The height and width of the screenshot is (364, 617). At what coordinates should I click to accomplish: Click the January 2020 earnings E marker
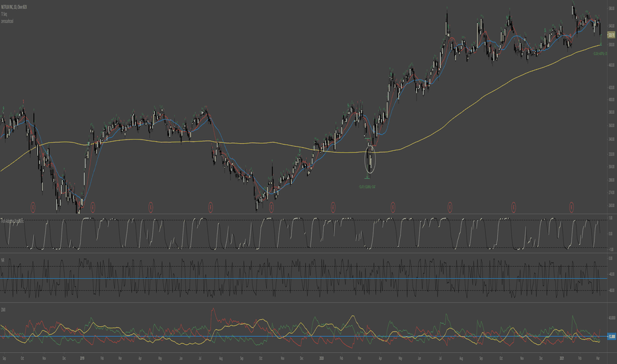point(333,206)
